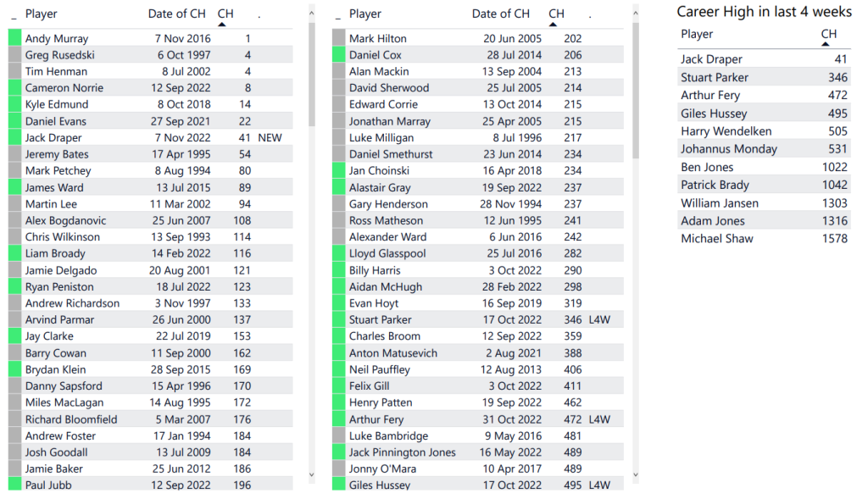868x499 pixels.
Task: Click CH sort arrow in the left table
Action: 222,25
